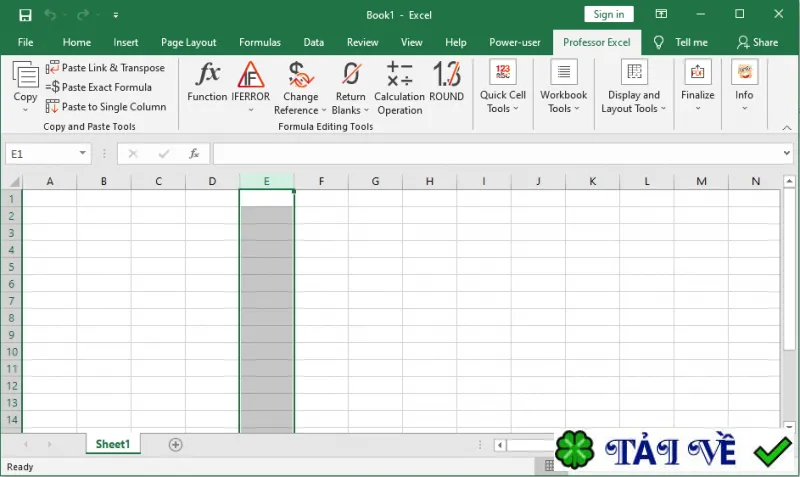The width and height of the screenshot is (800, 477).
Task: Open the Power-user tab
Action: 514,42
